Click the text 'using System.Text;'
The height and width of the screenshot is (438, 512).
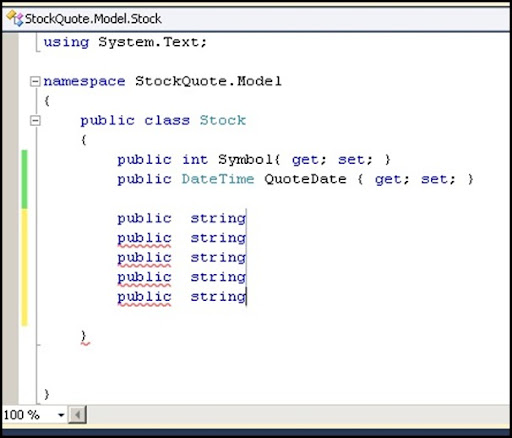click(125, 43)
